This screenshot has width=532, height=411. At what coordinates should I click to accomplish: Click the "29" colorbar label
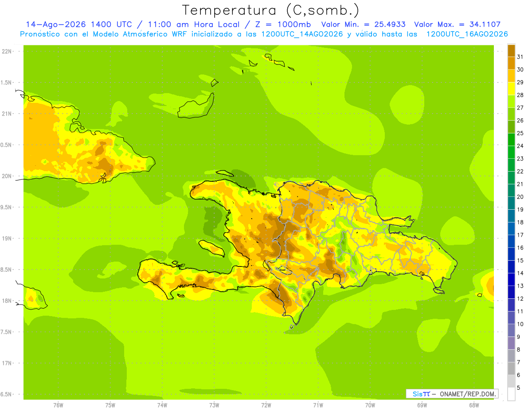pyautogui.click(x=520, y=82)
